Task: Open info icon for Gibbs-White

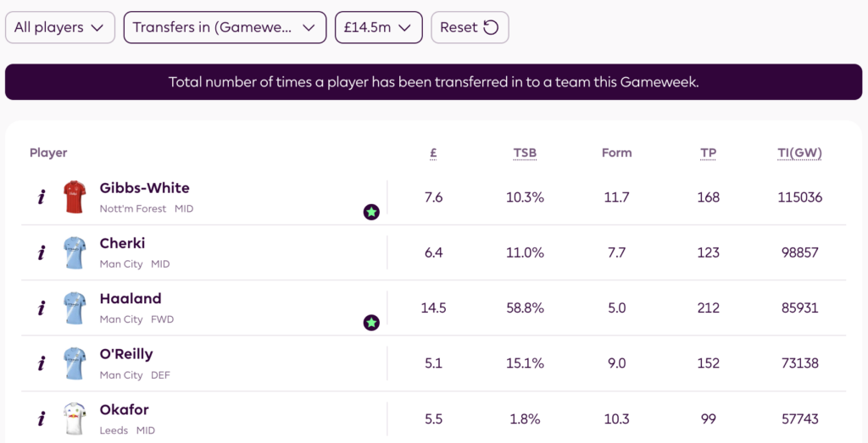Action: coord(41,197)
